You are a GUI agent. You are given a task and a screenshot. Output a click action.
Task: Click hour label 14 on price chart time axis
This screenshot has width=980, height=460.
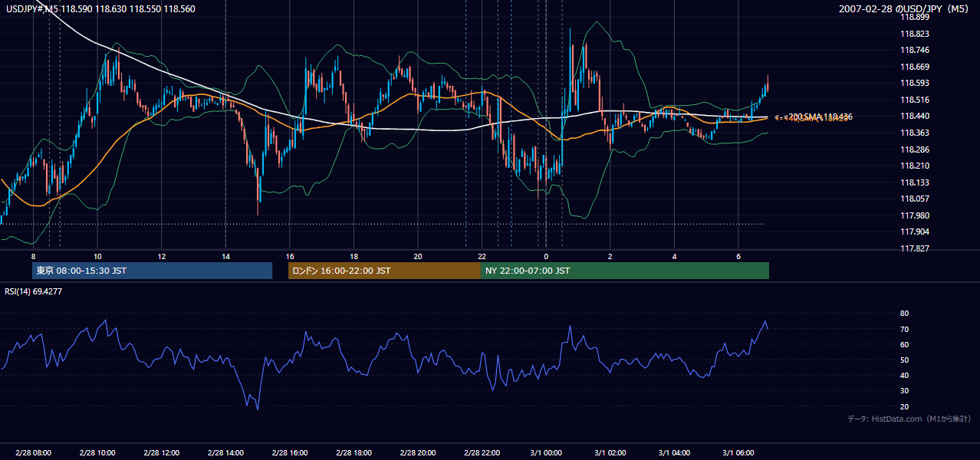tap(225, 256)
